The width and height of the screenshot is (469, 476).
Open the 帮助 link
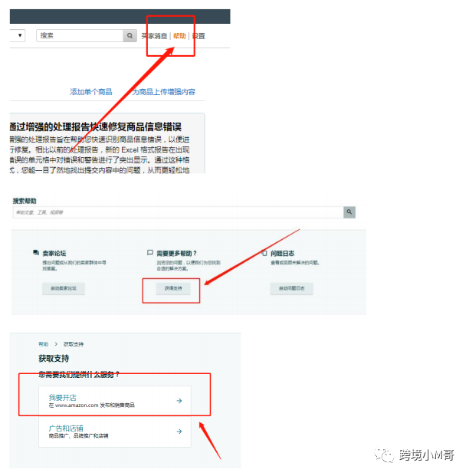click(179, 36)
